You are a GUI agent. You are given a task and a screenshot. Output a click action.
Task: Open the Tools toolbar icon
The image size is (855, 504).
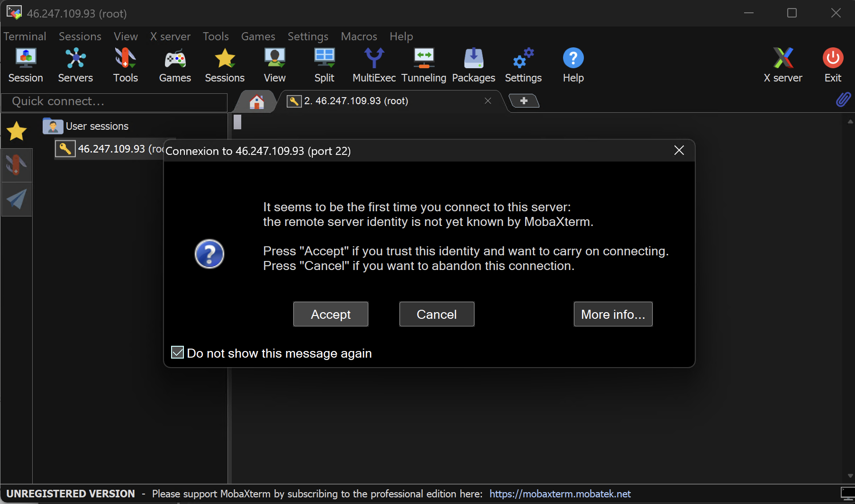click(126, 65)
